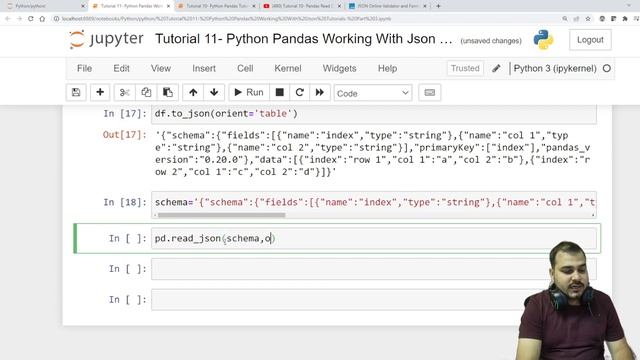Click the kernel idle indicator circle
The width and height of the screenshot is (640, 360).
607,69
